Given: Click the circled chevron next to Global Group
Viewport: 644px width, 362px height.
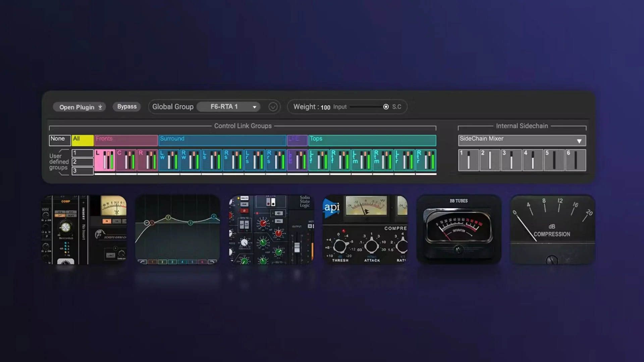Looking at the screenshot, I should (x=273, y=107).
